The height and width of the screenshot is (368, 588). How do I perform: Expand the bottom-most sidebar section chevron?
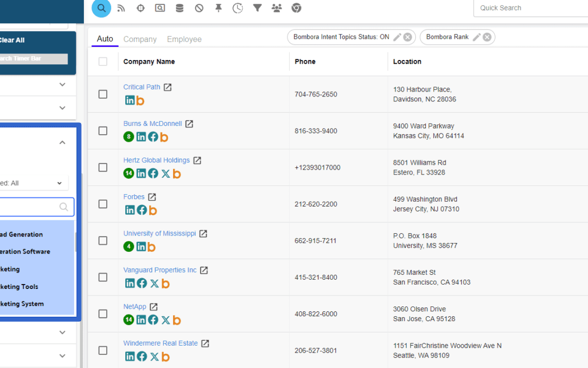click(x=62, y=355)
